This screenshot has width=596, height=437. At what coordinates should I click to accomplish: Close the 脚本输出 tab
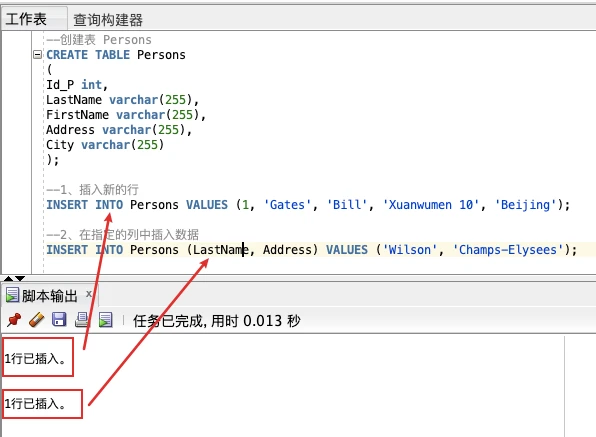coord(89,294)
